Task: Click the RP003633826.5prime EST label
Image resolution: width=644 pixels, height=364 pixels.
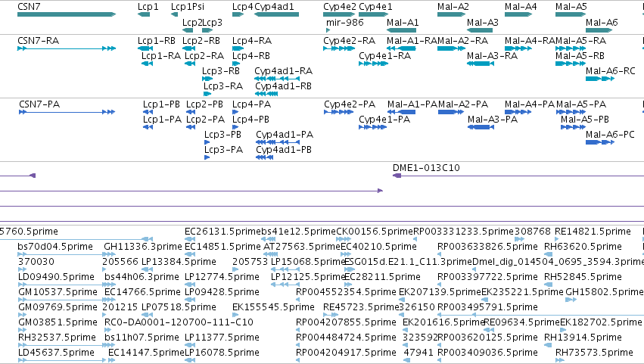Action: [487, 247]
